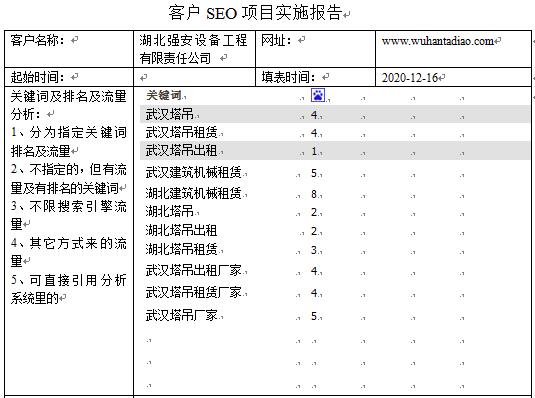Click the 填表时间 label cell

tap(316, 77)
